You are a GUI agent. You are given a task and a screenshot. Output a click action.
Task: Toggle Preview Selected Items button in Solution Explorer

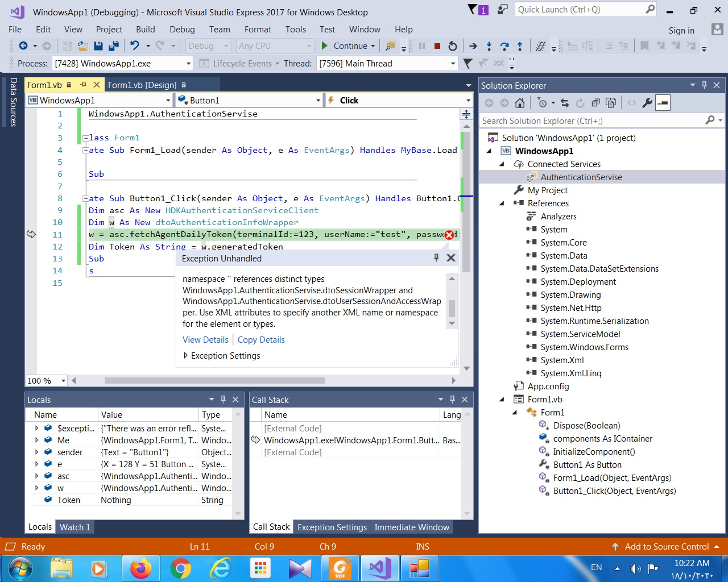pyautogui.click(x=663, y=103)
